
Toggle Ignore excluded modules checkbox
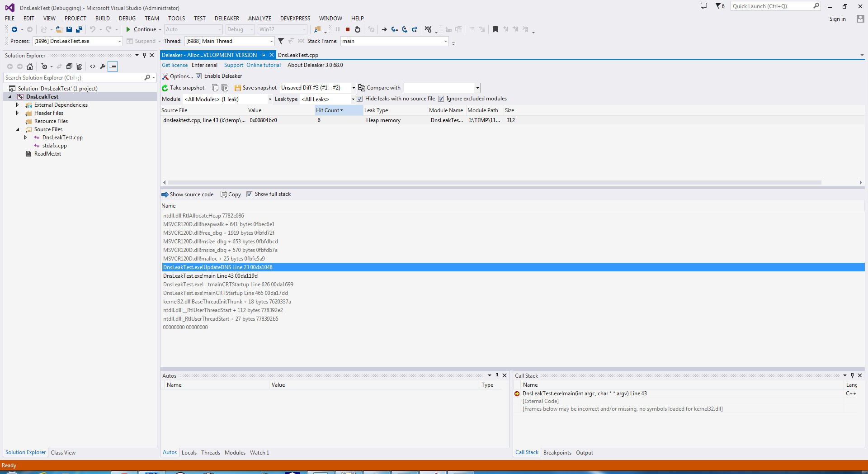point(441,99)
